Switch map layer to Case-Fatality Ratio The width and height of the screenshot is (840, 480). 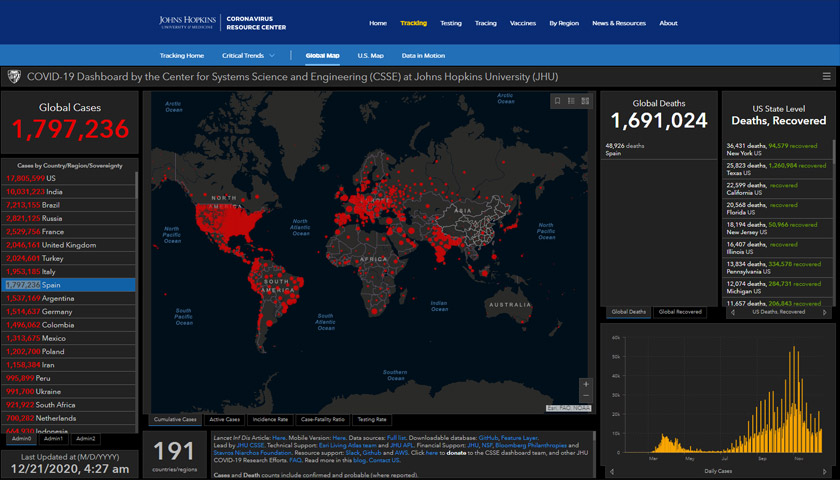(323, 419)
